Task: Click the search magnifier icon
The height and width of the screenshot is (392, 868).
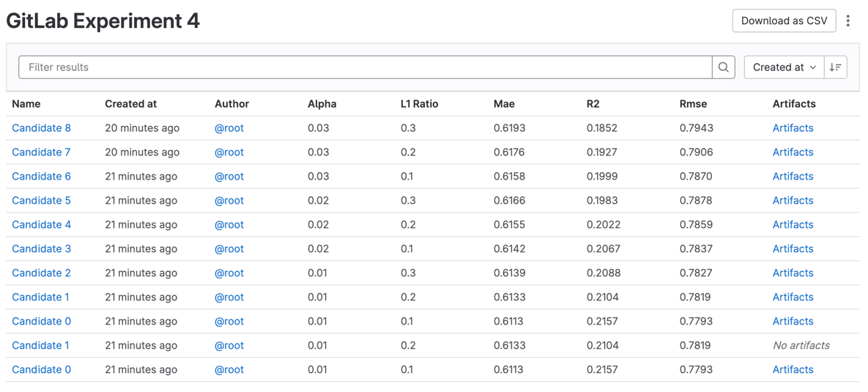Action: tap(723, 67)
